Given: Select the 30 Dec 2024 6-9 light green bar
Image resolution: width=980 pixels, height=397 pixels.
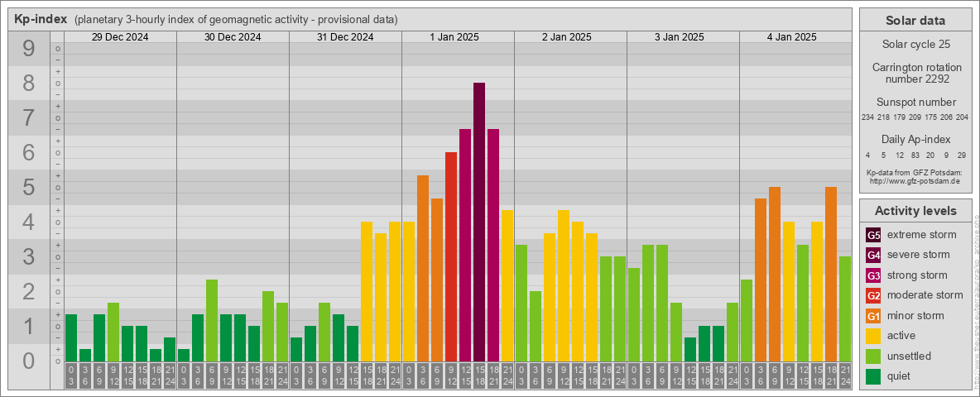Looking at the screenshot, I should pos(212,321).
